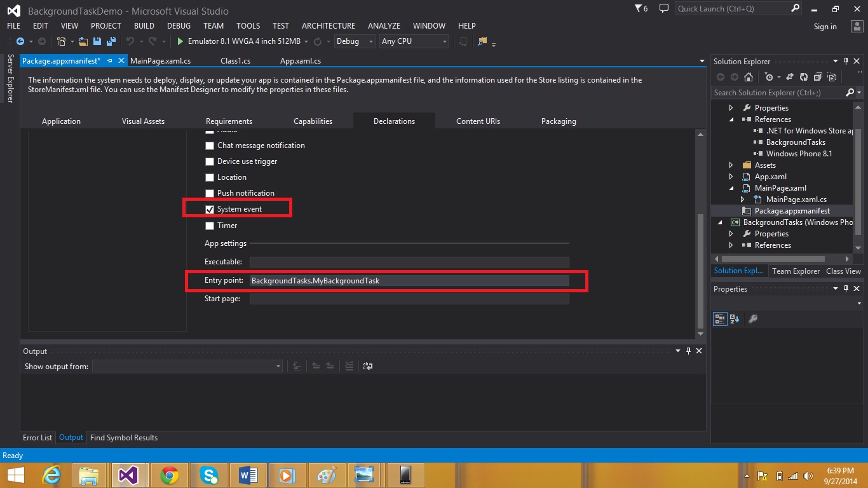Pin the Package.appxmanifest tab
This screenshot has width=868, height=488.
(109, 61)
